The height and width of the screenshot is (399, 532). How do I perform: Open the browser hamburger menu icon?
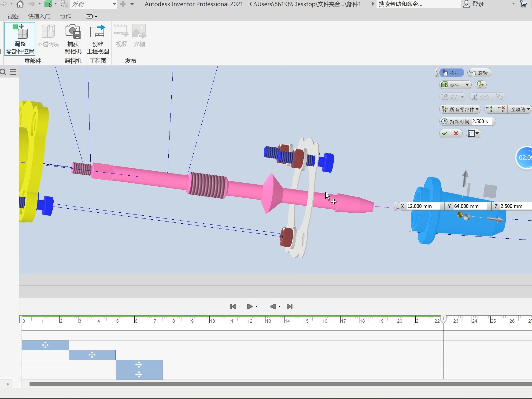(13, 72)
